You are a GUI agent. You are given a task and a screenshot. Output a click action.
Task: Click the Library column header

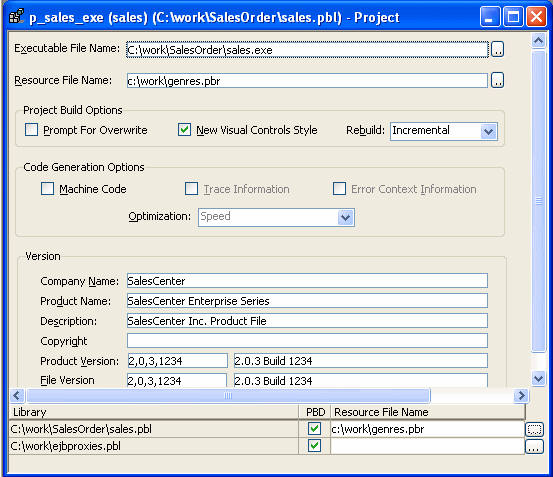[154, 412]
